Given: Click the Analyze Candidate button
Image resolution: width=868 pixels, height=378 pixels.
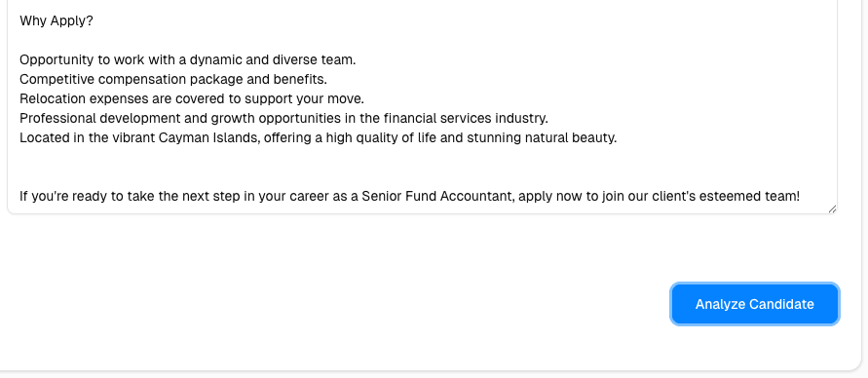Looking at the screenshot, I should (755, 304).
